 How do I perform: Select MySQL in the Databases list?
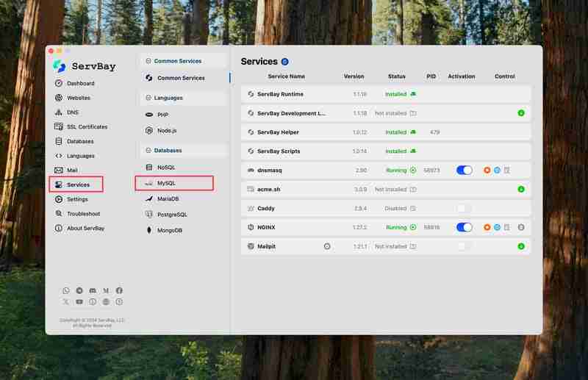click(166, 183)
